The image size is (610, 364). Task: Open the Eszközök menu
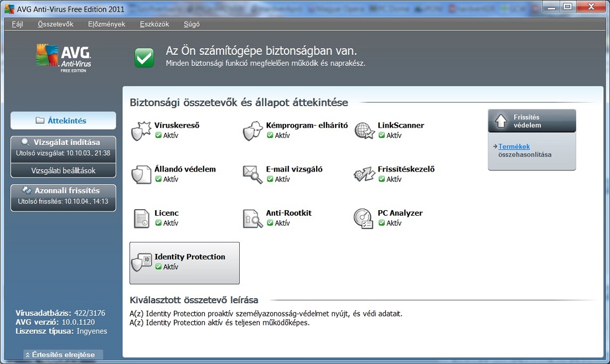pyautogui.click(x=154, y=24)
